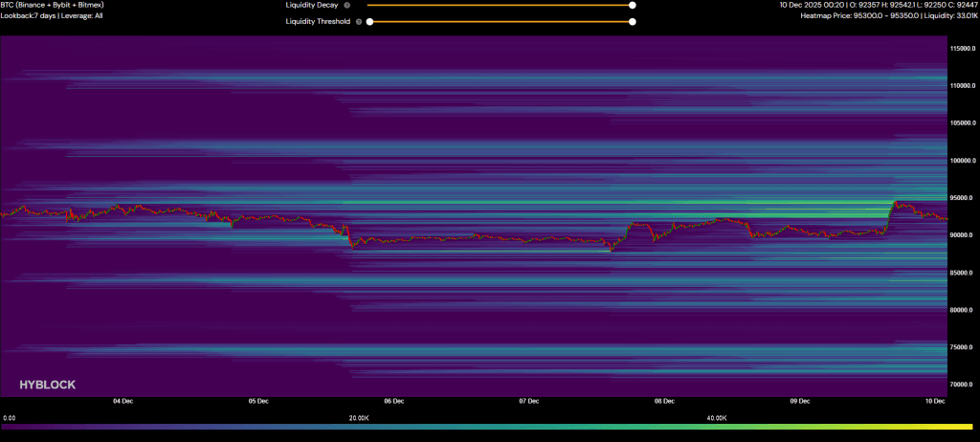Click the 95000.0 price axis label
The image size is (980, 442).
click(961, 198)
